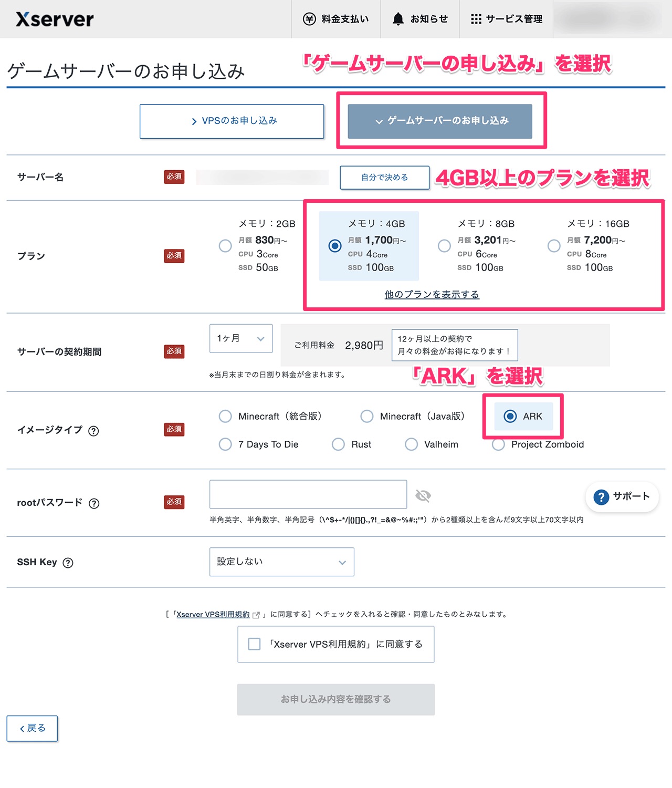This screenshot has width=672, height=788.
Task: Open help for イメージタイプ
Action: pyautogui.click(x=93, y=431)
